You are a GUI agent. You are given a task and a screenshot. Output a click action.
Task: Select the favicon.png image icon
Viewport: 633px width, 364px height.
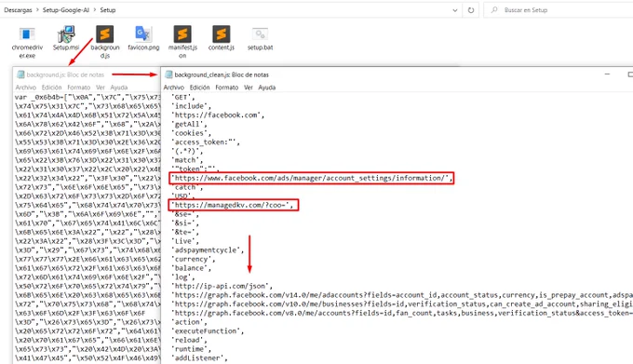point(143,34)
